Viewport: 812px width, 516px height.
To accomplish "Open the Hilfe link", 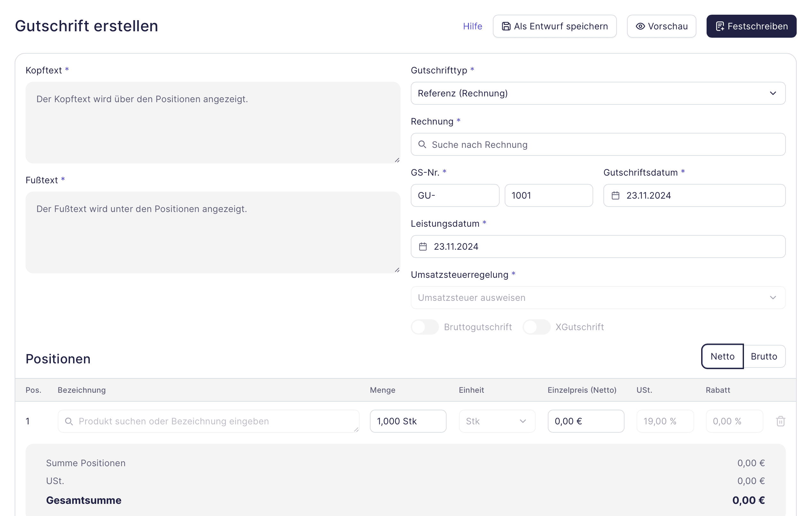I will click(x=472, y=26).
